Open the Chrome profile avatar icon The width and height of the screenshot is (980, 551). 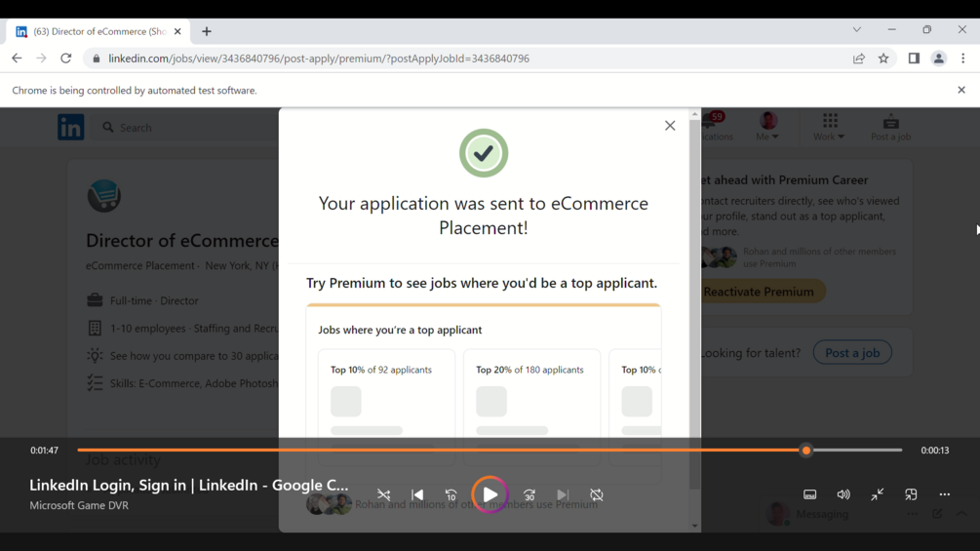click(938, 59)
